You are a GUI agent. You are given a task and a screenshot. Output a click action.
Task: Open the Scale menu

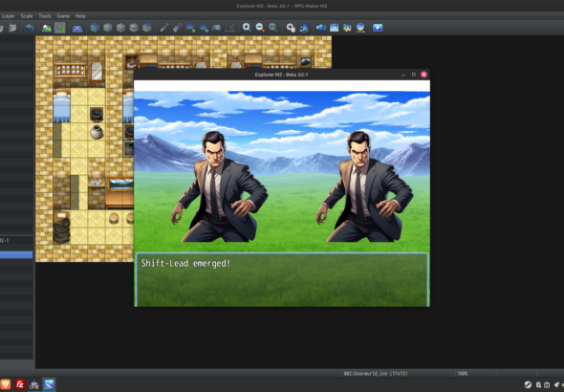point(27,16)
